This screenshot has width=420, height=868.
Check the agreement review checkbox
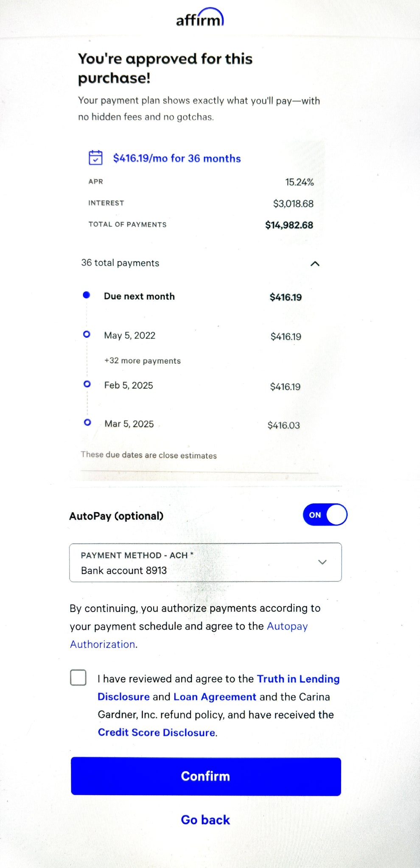tap(78, 678)
